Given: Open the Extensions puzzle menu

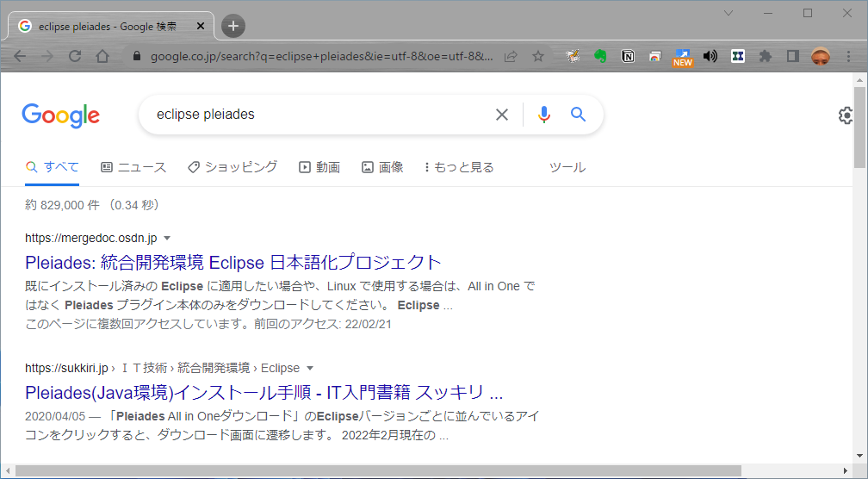Looking at the screenshot, I should pyautogui.click(x=766, y=56).
